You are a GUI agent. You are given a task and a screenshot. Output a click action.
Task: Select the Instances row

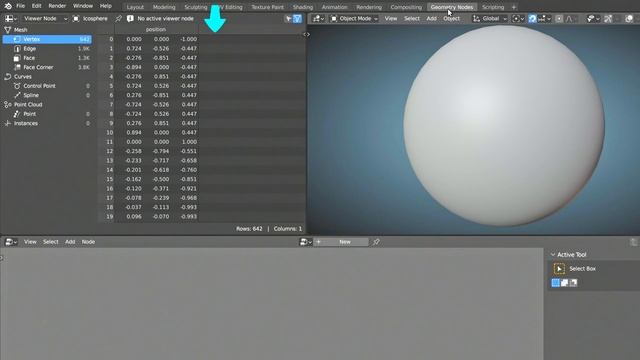coord(47,123)
